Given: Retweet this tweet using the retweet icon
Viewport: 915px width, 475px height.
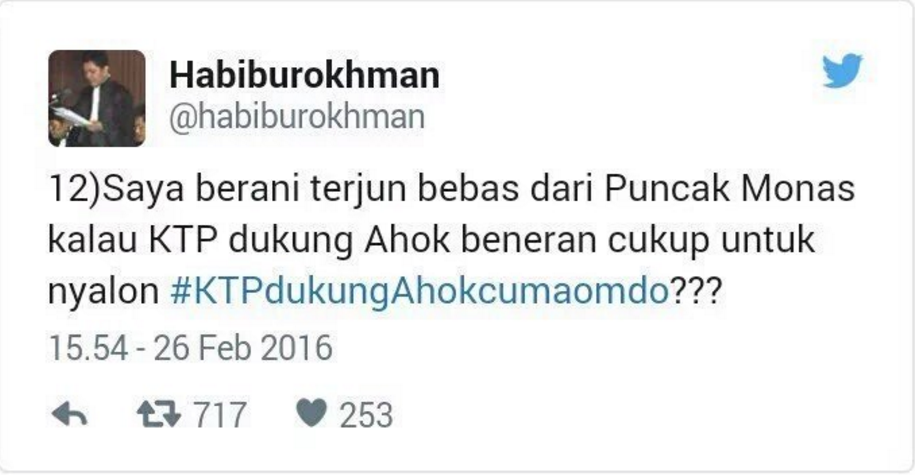Looking at the screenshot, I should point(159,414).
